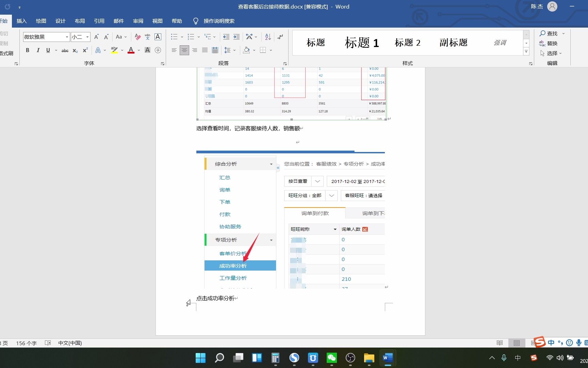Apply numbered list
This screenshot has height=368, width=588.
[191, 37]
